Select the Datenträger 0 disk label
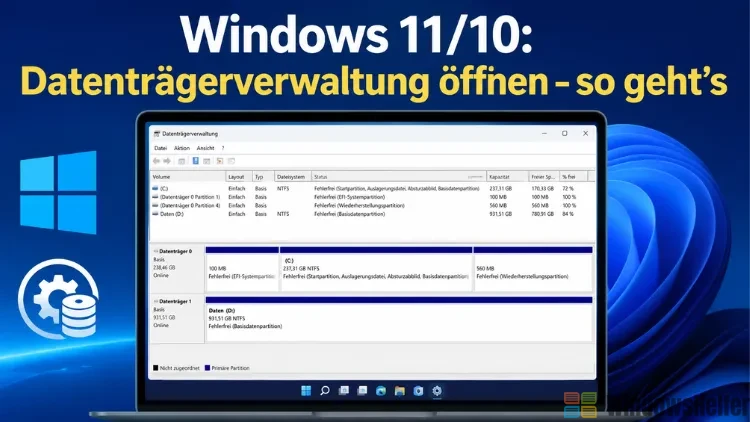The height and width of the screenshot is (422, 750). coord(176,251)
